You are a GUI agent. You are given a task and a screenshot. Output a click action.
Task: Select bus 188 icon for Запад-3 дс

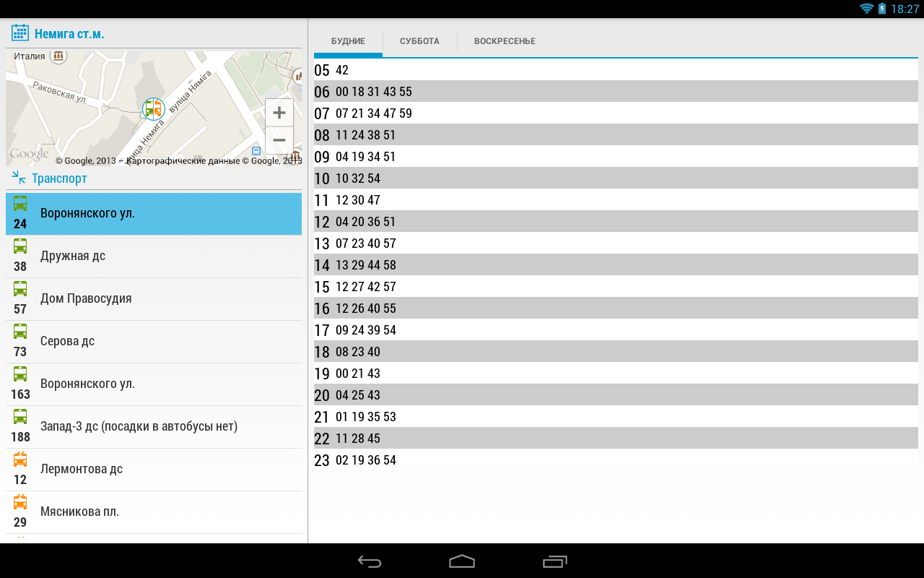coord(20,417)
